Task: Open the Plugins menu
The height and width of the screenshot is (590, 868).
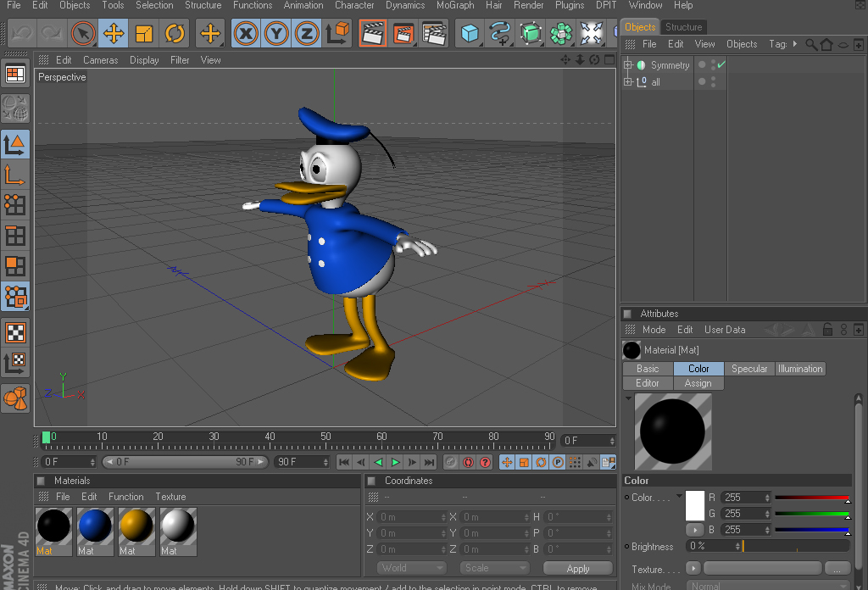Action: (x=570, y=5)
